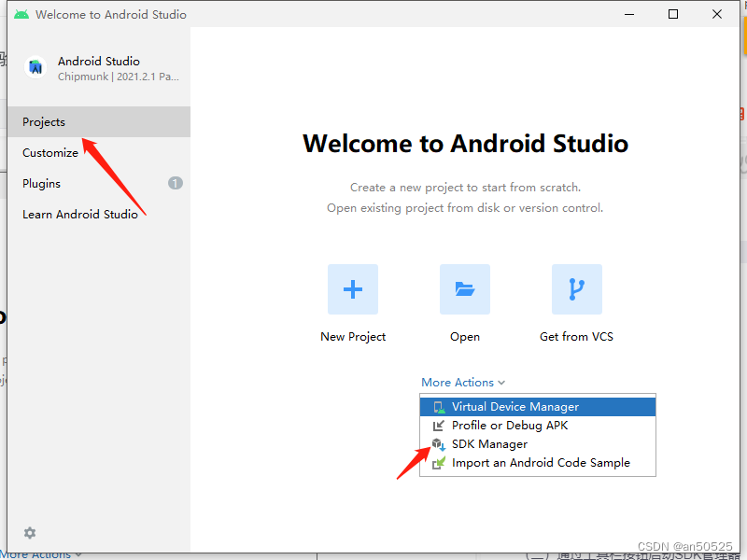The height and width of the screenshot is (560, 747).
Task: Collapse the More Actions dropdown
Action: click(463, 383)
